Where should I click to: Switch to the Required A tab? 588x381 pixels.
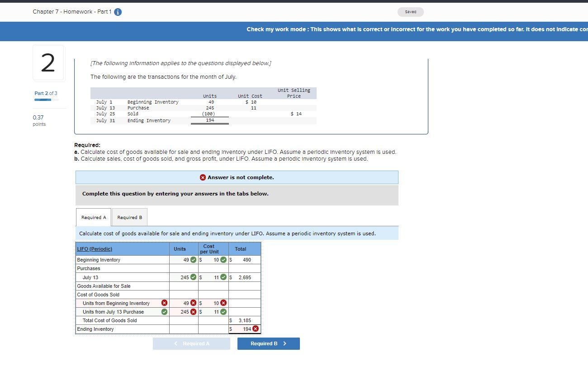coord(94,217)
